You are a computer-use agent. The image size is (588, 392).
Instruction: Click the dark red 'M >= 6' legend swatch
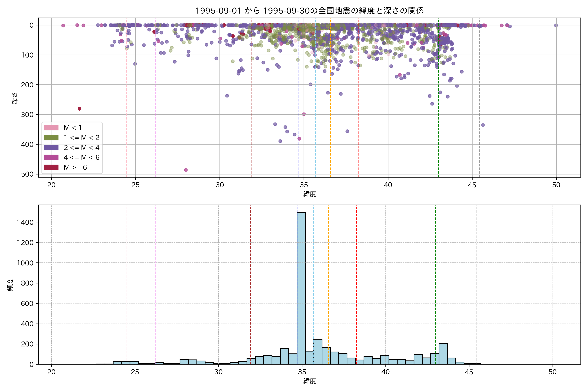[51, 168]
